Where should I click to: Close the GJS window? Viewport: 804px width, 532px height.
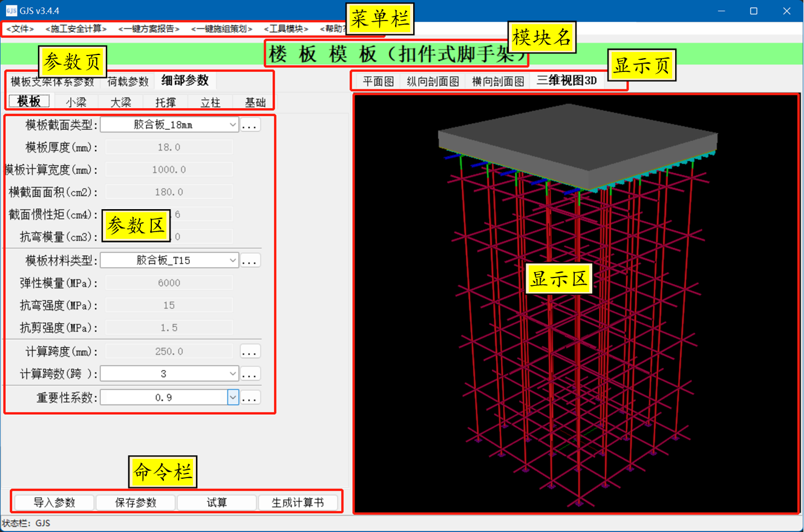(x=786, y=11)
